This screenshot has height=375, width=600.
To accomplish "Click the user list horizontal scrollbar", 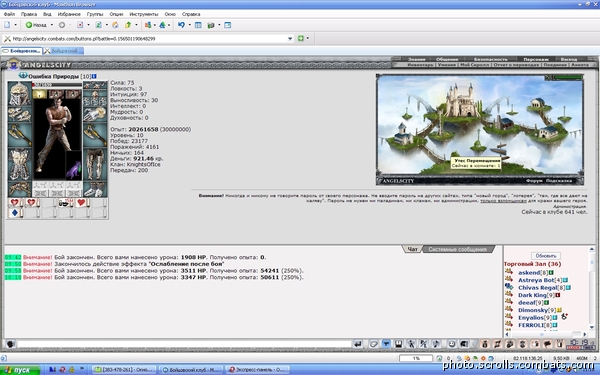I will pos(546,334).
